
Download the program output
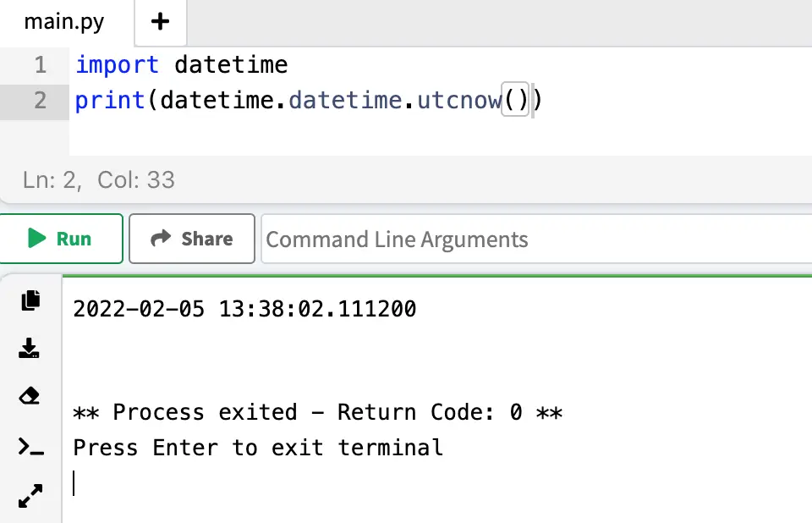click(30, 348)
